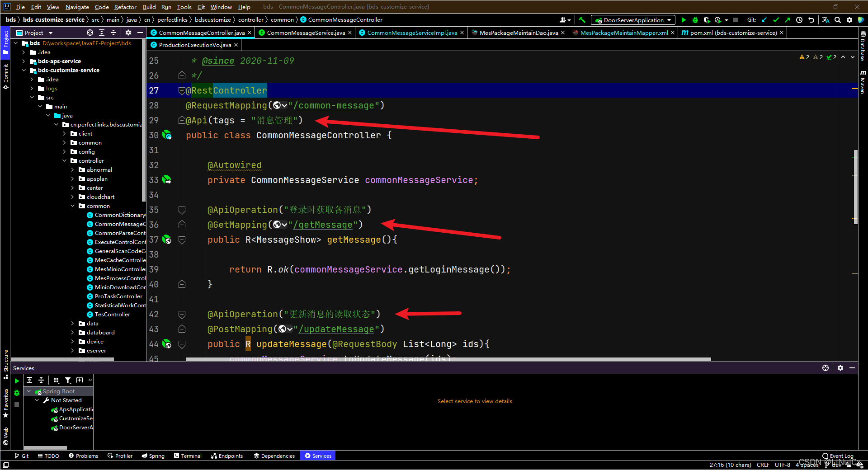This screenshot has width=868, height=470.
Task: Click the filter icon in Services toolbar
Action: click(68, 381)
